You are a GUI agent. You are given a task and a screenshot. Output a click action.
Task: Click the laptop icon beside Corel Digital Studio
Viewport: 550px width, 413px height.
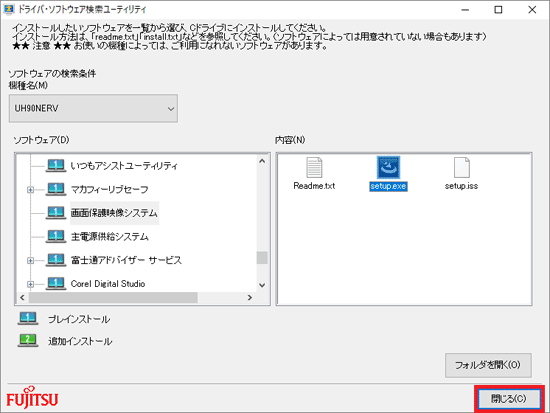coord(56,283)
